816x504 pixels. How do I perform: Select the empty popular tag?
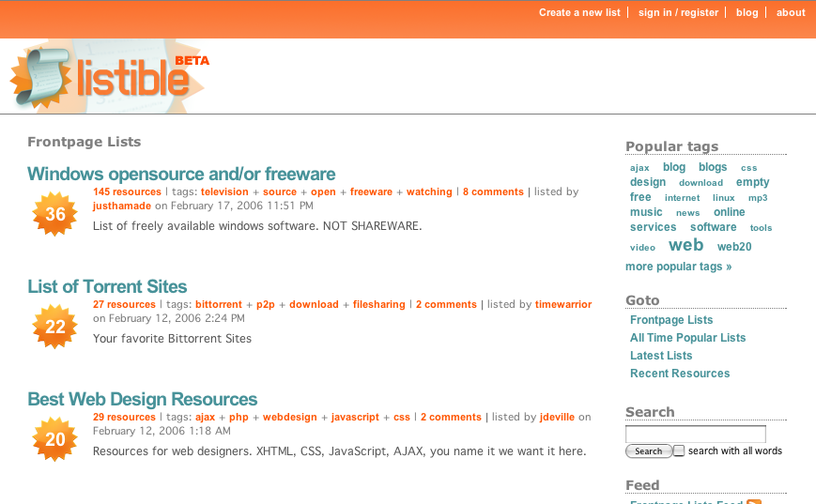pos(752,182)
